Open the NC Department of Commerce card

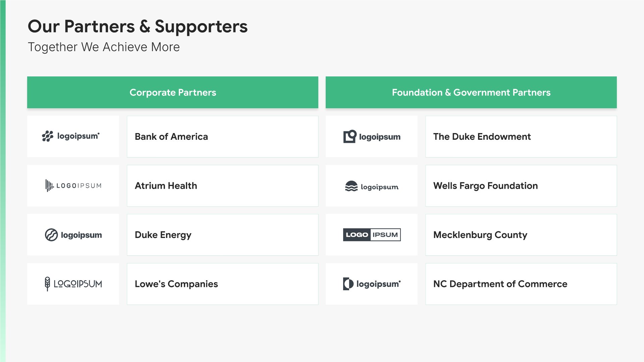click(x=521, y=284)
